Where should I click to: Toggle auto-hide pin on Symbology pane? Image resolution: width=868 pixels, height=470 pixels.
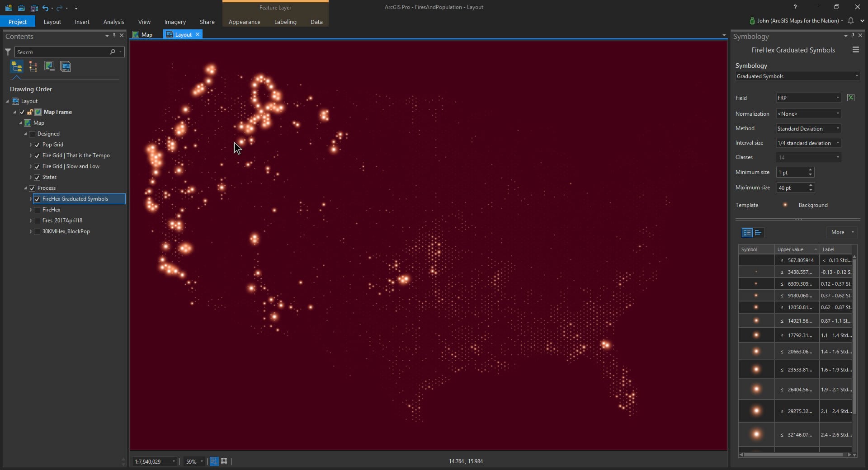pyautogui.click(x=853, y=35)
